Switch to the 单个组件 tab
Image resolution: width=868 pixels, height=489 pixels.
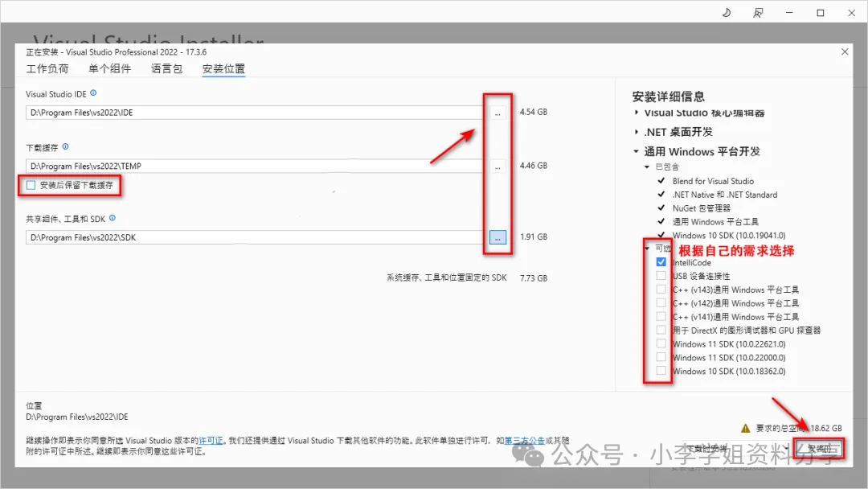click(109, 68)
